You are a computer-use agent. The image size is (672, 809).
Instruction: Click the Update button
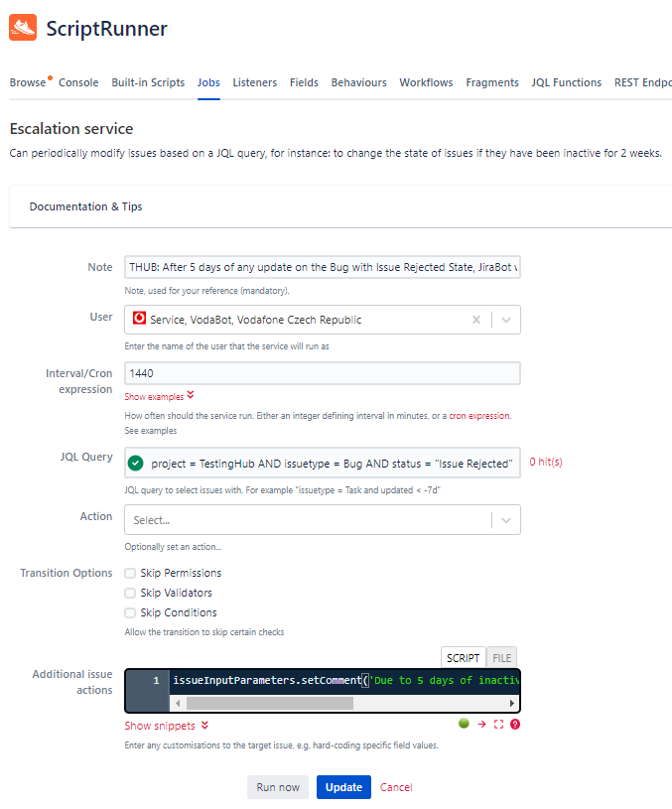pyautogui.click(x=343, y=787)
